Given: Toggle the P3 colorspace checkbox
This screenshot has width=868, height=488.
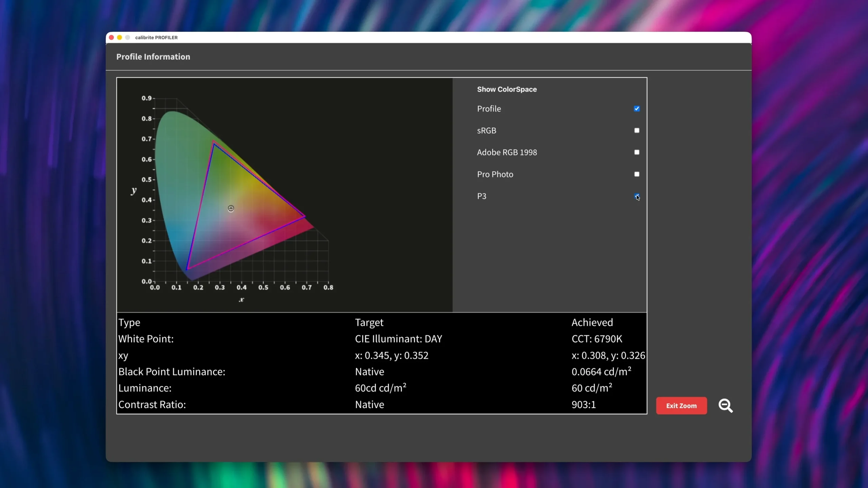Looking at the screenshot, I should pyautogui.click(x=637, y=196).
